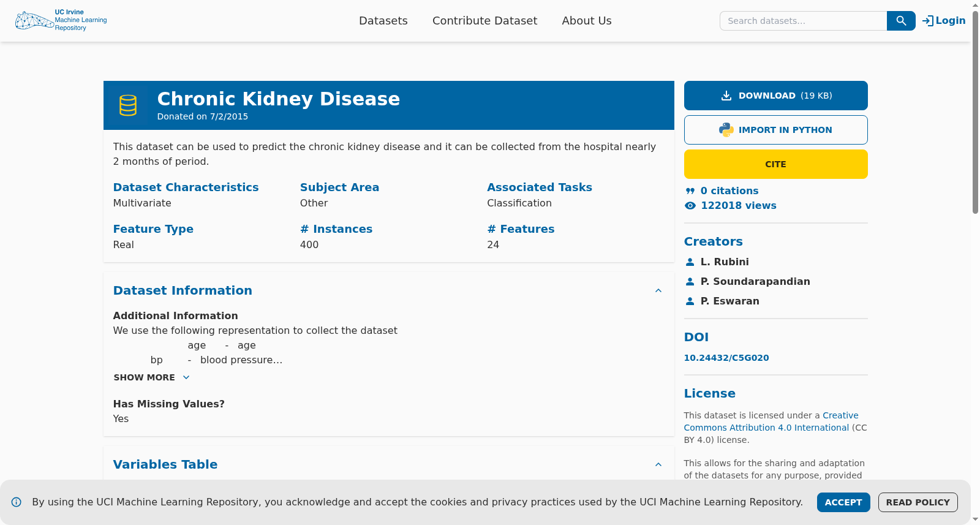The height and width of the screenshot is (525, 980).
Task: Click the page vertical scrollbar thumb
Action: (975, 113)
